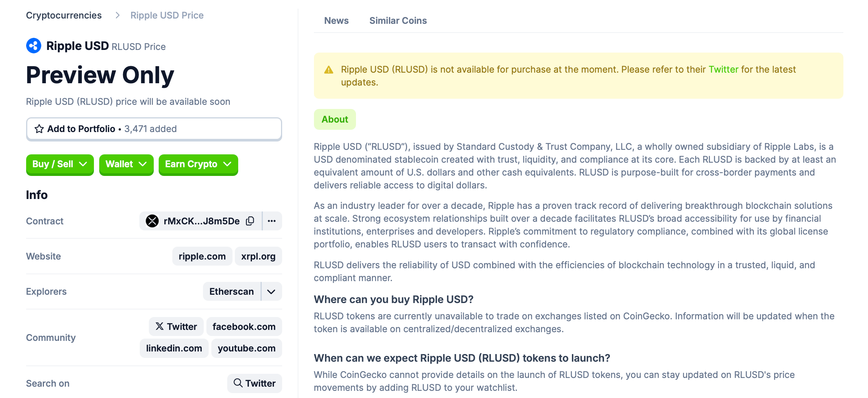Click the '3,471 added' count text
This screenshot has width=868, height=398.
150,129
